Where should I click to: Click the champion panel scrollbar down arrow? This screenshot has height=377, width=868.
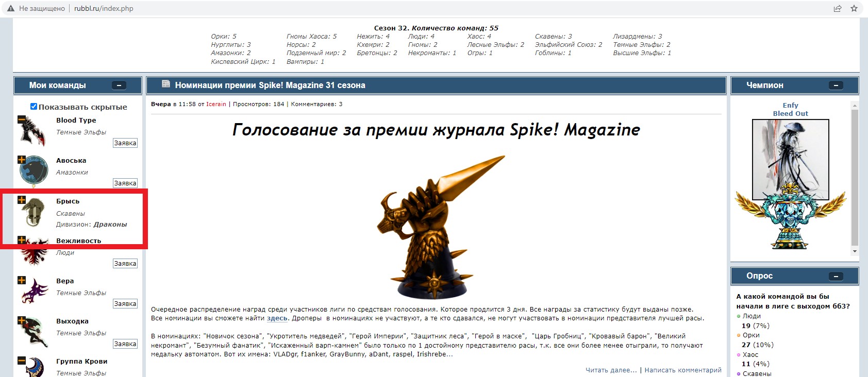coord(855,251)
